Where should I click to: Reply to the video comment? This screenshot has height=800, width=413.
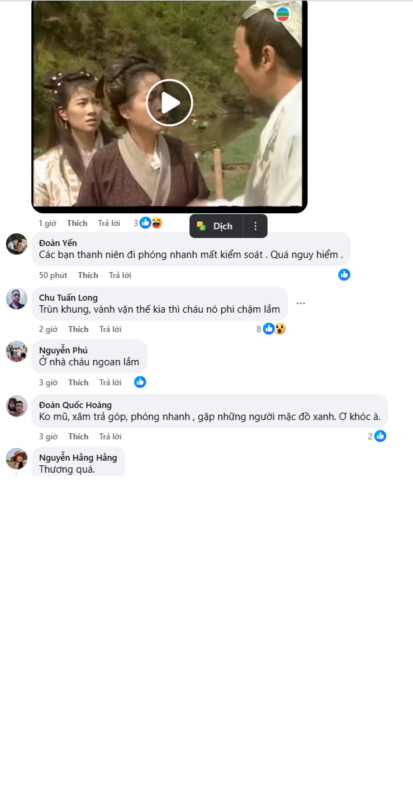click(x=109, y=223)
